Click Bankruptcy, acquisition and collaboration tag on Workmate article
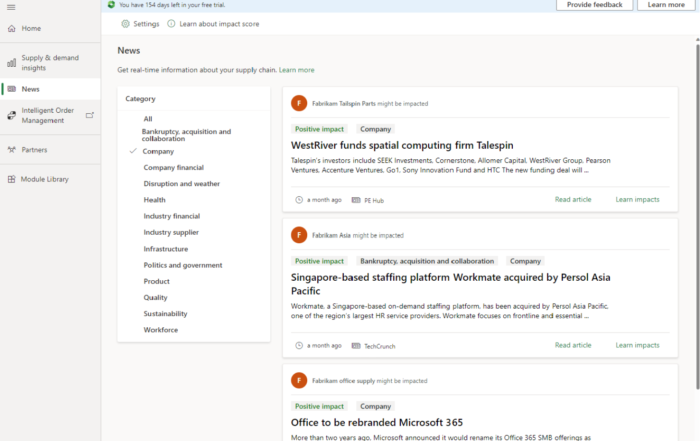 (427, 261)
